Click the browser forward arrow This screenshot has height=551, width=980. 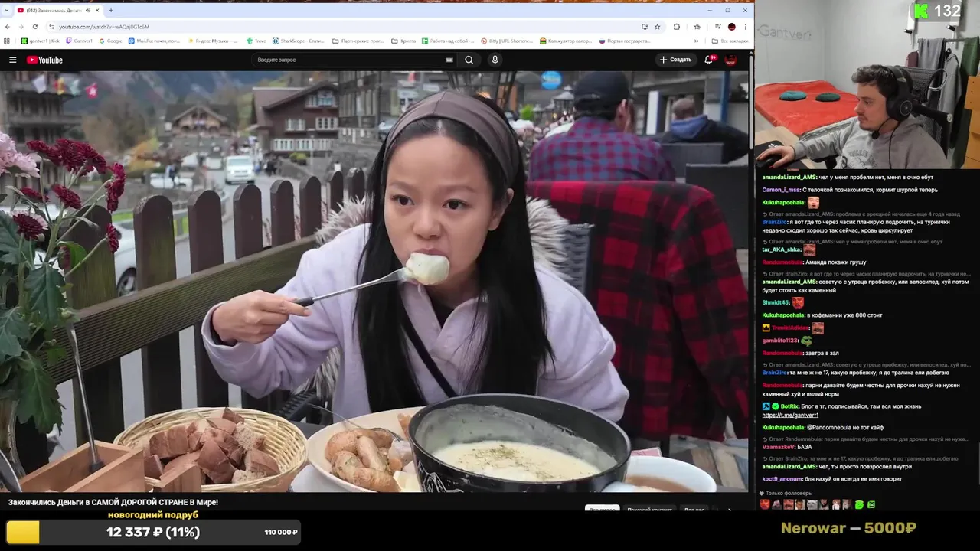click(21, 27)
